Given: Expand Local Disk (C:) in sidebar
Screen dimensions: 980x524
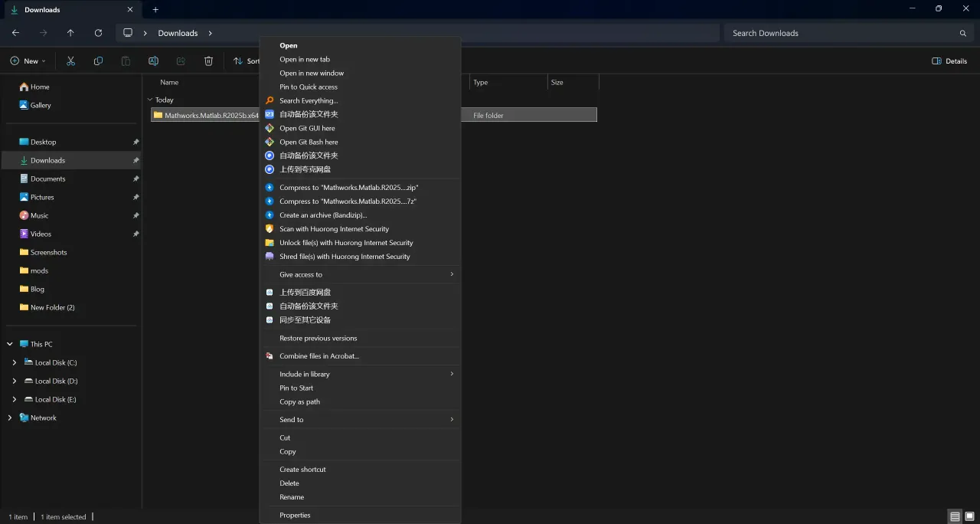Looking at the screenshot, I should pos(15,362).
